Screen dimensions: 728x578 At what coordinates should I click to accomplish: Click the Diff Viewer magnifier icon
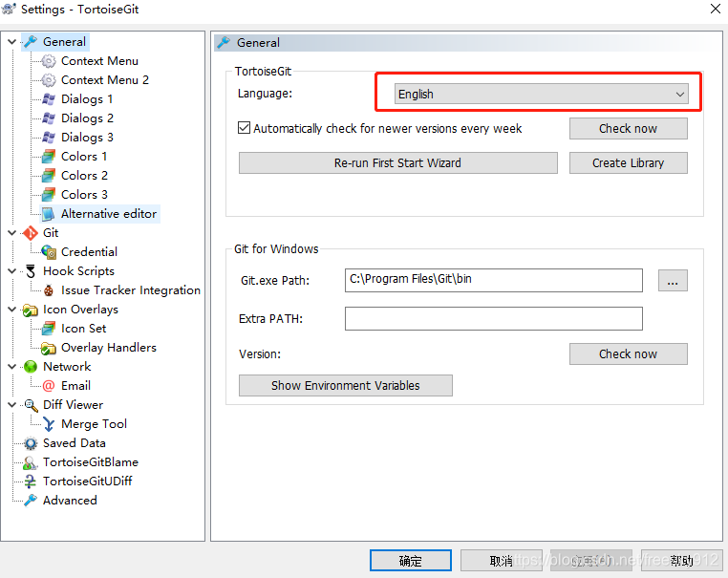click(x=31, y=405)
